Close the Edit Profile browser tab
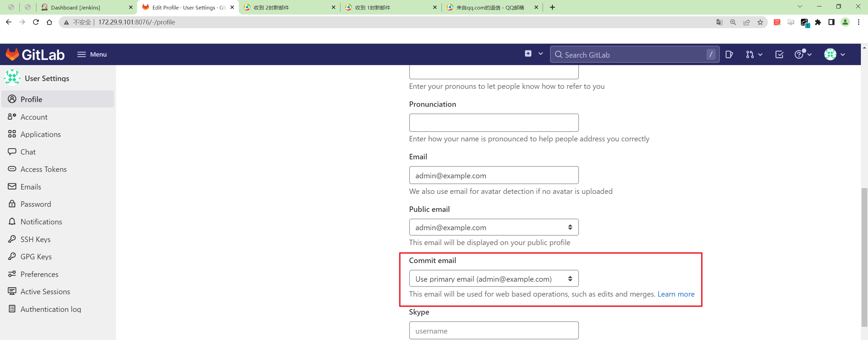 click(232, 7)
